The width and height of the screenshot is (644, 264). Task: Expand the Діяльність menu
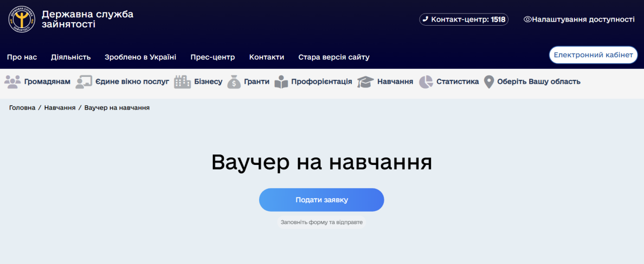click(71, 57)
